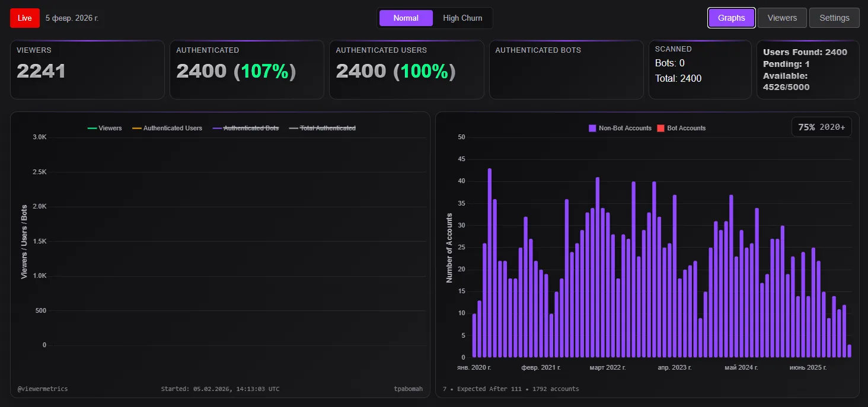
Task: Click the VIEWERS stat card showing 2241
Action: click(x=87, y=69)
